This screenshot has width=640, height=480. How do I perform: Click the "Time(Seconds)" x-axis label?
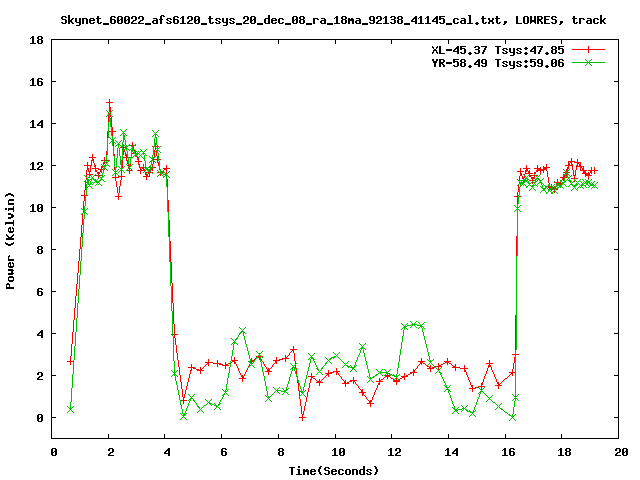[334, 471]
